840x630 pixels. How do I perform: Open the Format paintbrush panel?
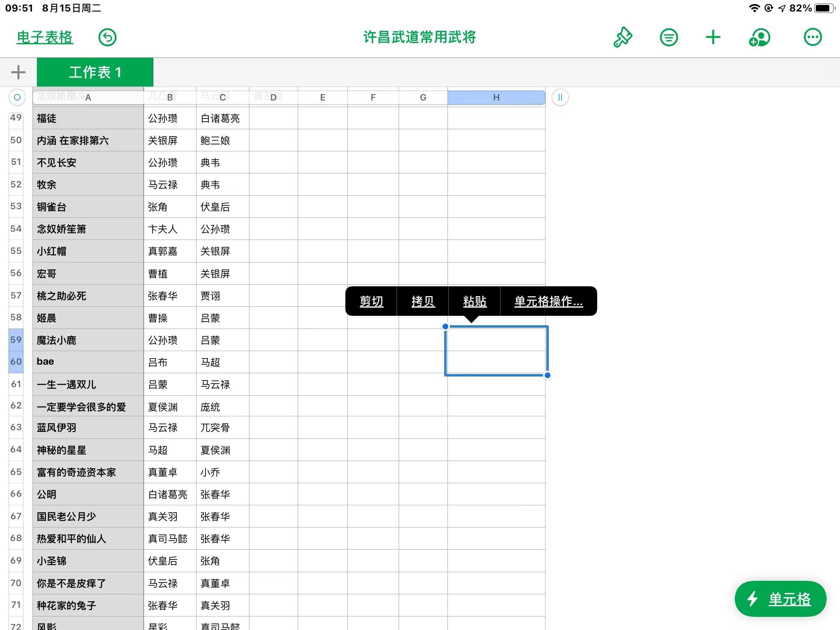tap(623, 37)
